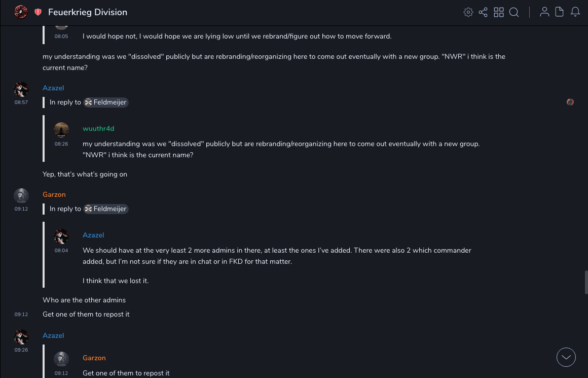Jump to bottom with the down-chevron button

coord(566,357)
